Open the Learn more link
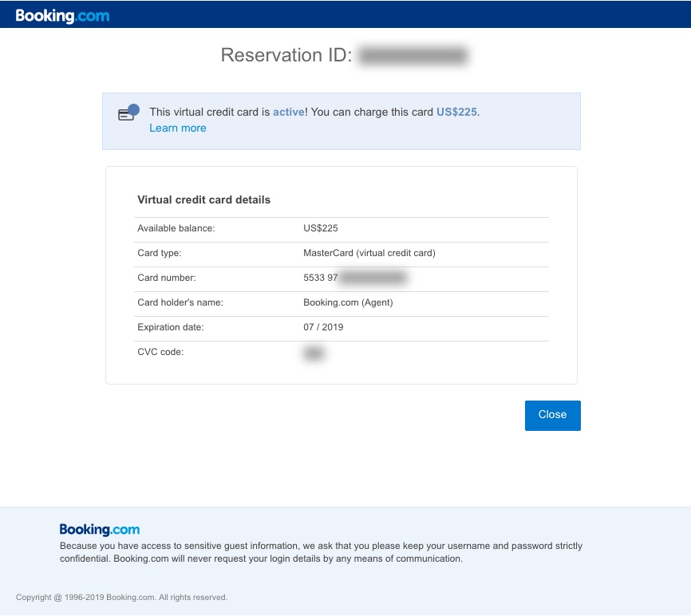The image size is (691, 616). point(178,128)
